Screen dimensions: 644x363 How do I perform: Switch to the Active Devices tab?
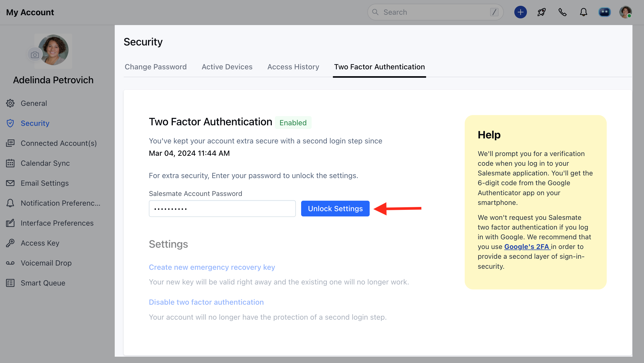tap(227, 67)
